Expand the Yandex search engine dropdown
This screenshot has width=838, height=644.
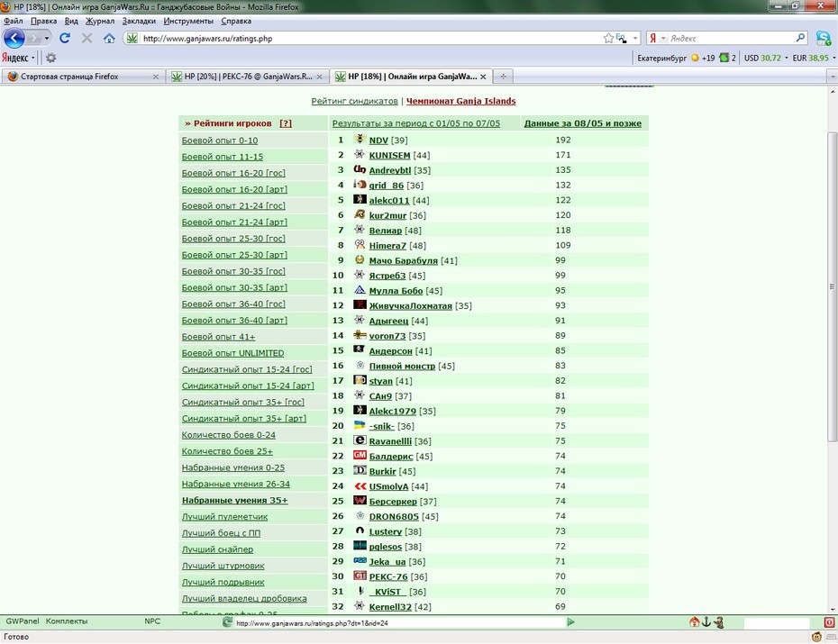pyautogui.click(x=663, y=38)
